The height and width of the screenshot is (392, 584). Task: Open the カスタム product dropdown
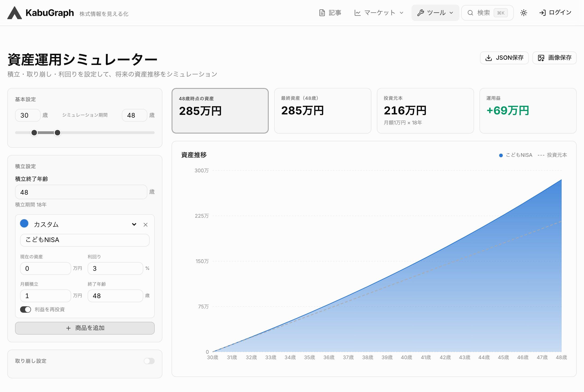tap(85, 224)
